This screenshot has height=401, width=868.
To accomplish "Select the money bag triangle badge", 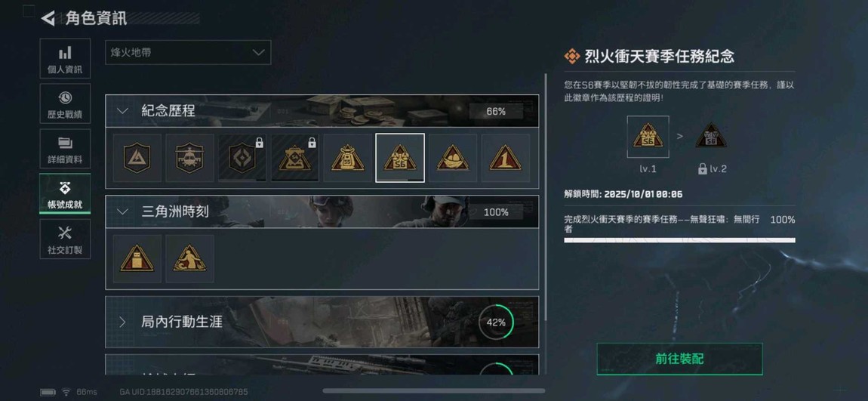I will (x=348, y=158).
